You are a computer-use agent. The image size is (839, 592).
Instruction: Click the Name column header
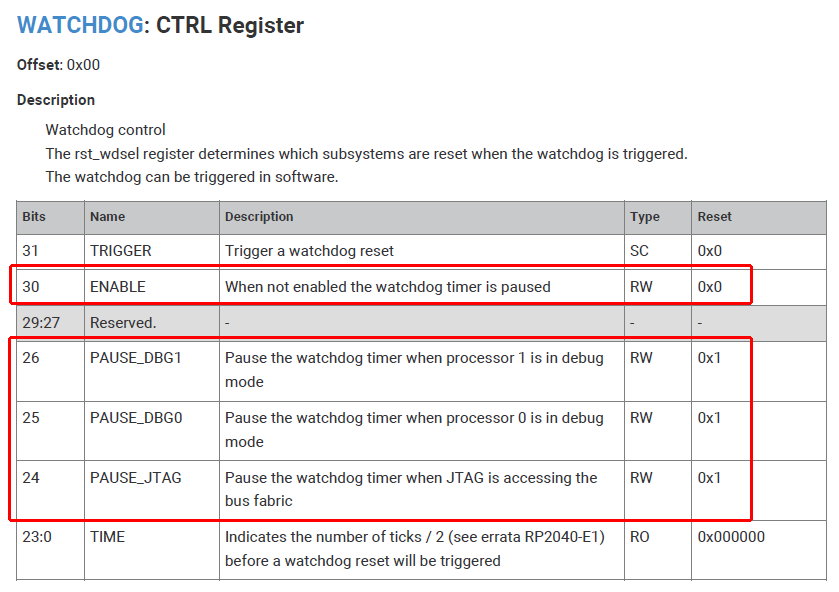[108, 216]
